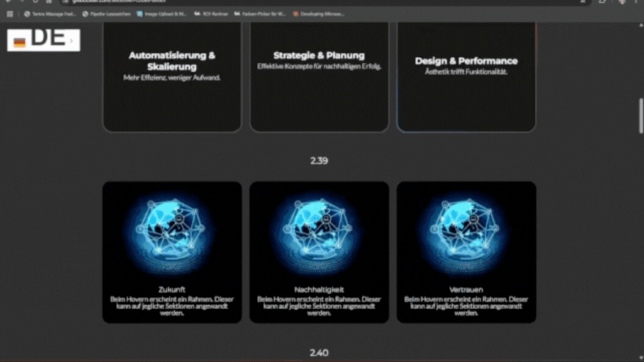Click 'Effektive Konzepte für nachhaltigen Erfolg.' text
Image resolution: width=644 pixels, height=362 pixels.
(319, 67)
